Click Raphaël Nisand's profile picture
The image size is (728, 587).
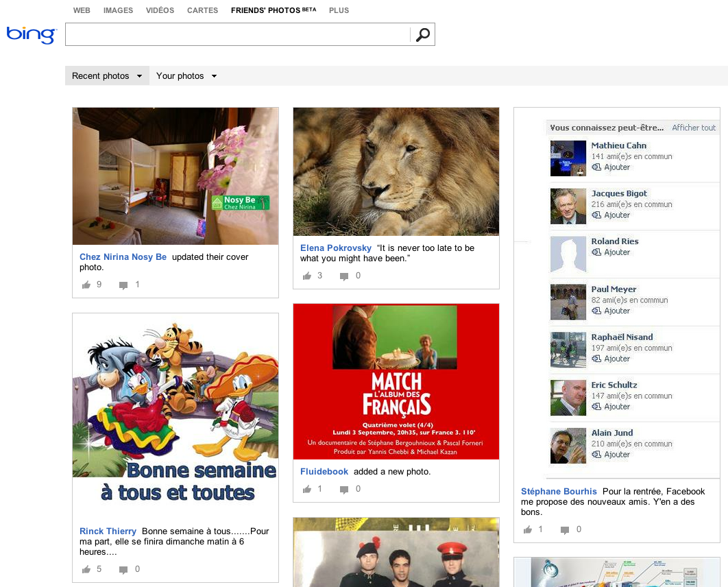(568, 350)
